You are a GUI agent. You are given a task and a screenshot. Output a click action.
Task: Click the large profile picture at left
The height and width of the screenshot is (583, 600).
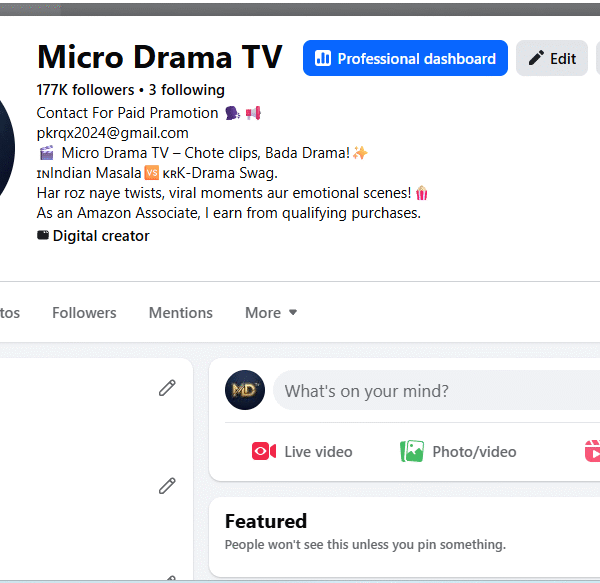(6, 147)
